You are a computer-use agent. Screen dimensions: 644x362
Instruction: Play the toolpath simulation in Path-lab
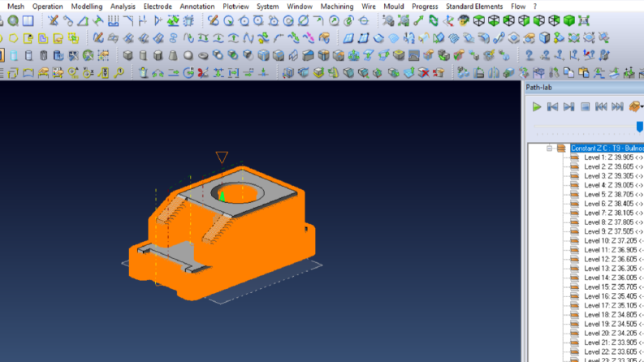tap(536, 106)
